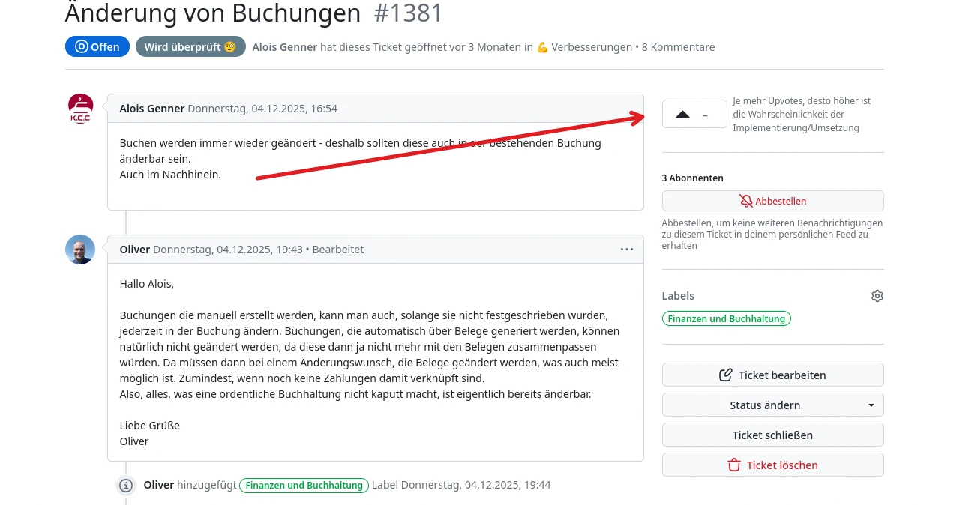The width and height of the screenshot is (980, 505).
Task: Click Oliver's name in the comment header
Action: [135, 250]
